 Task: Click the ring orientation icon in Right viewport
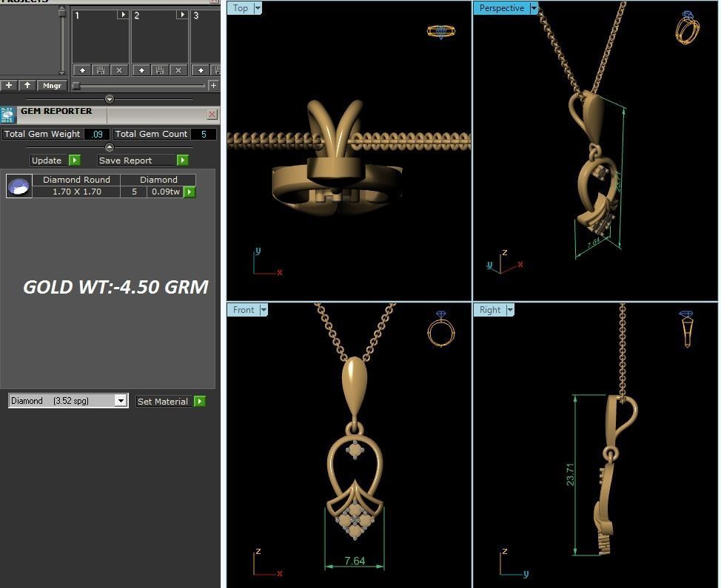tap(686, 329)
